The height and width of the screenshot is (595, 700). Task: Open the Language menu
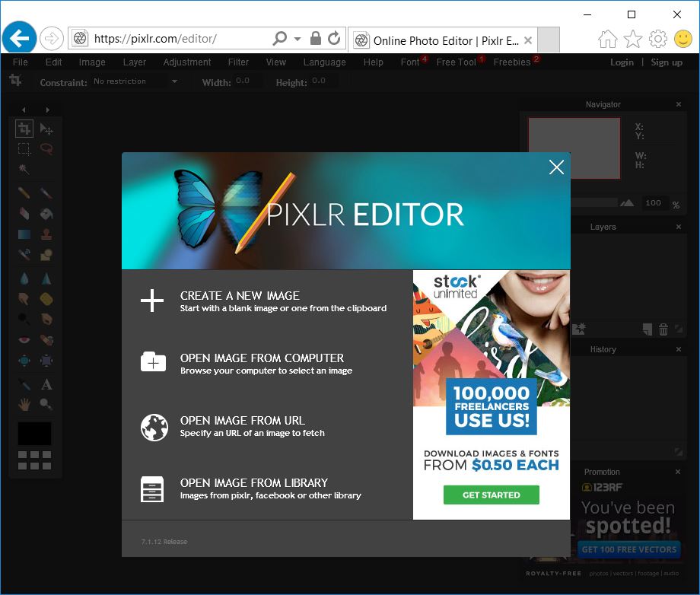pyautogui.click(x=325, y=62)
